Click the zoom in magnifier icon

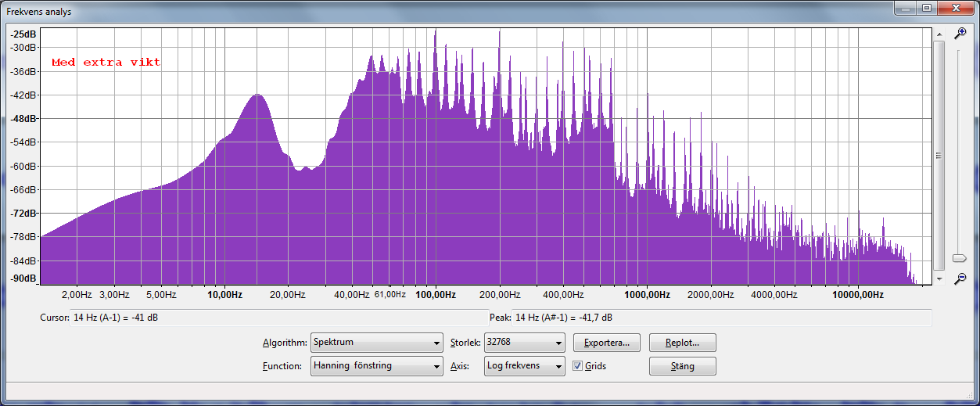(960, 33)
